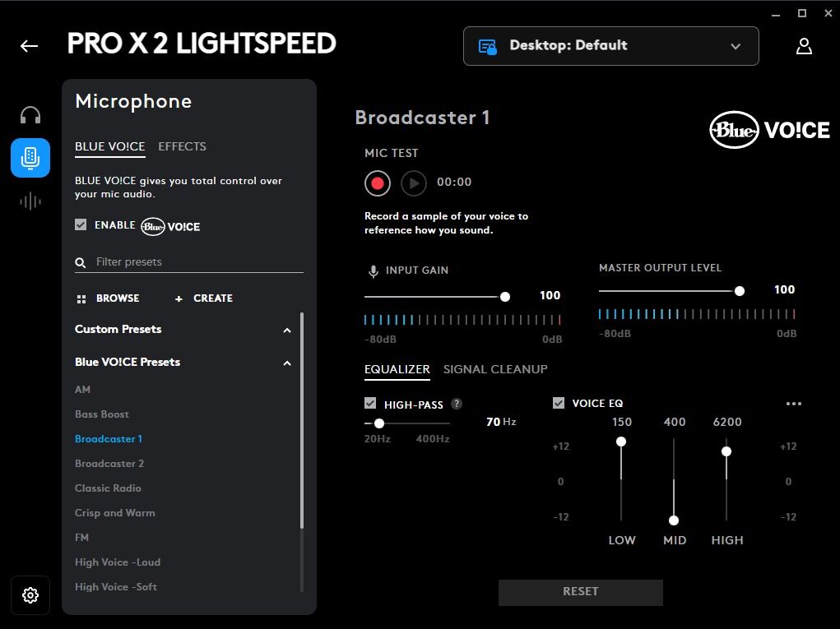
Task: Click the High-Pass help question mark icon
Action: (457, 404)
